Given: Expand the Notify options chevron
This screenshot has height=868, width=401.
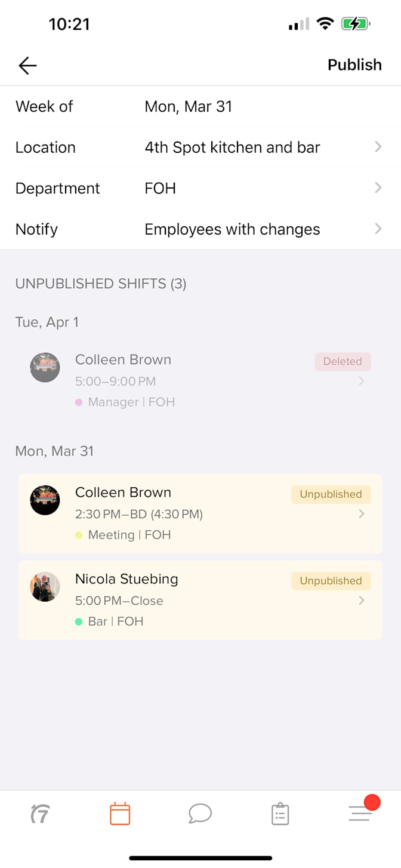Looking at the screenshot, I should tap(378, 229).
